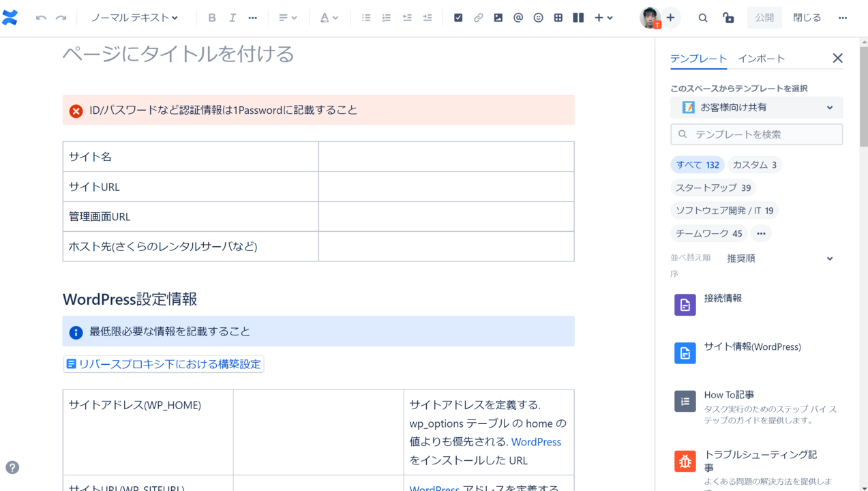868x491 pixels.
Task: Open the ノーマル テキスト style dropdown
Action: 134,18
